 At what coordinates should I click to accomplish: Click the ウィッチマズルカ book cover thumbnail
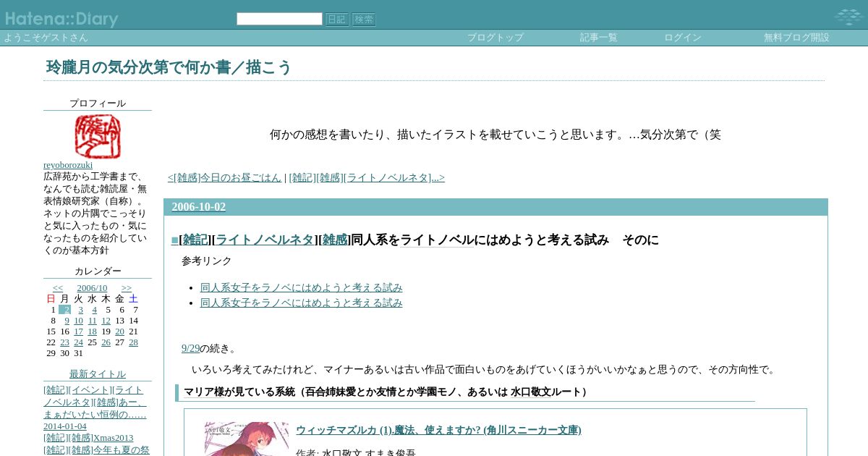pos(246,439)
